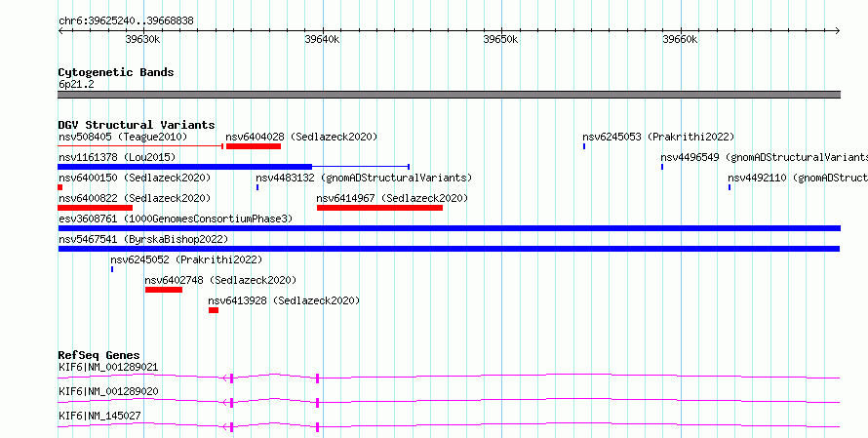Open nsv5467541 (ByrskaBishop2022) label
This screenshot has height=438, width=868.
click(x=143, y=240)
